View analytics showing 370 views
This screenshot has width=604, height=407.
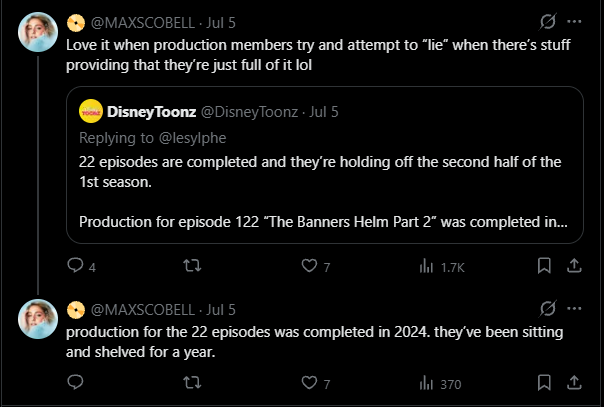[440, 384]
